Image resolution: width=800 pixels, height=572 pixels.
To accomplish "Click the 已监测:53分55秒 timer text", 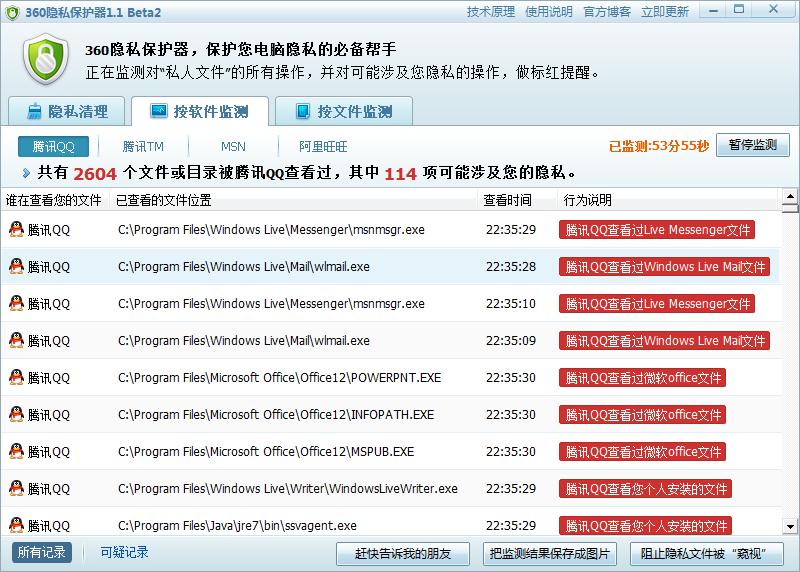I will [659, 146].
